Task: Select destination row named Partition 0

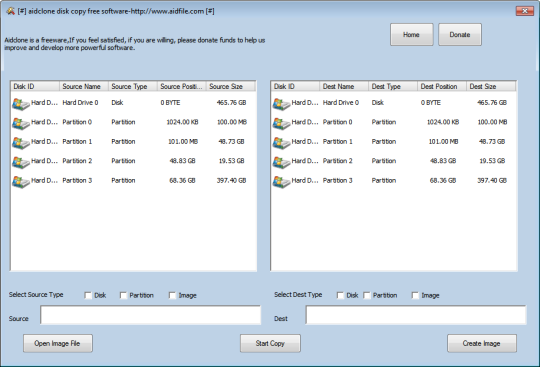Action: coord(394,122)
